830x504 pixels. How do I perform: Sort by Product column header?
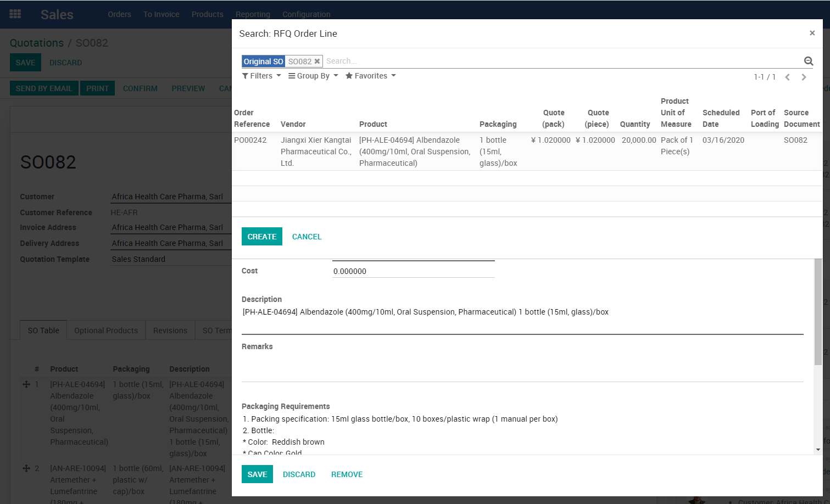point(373,124)
